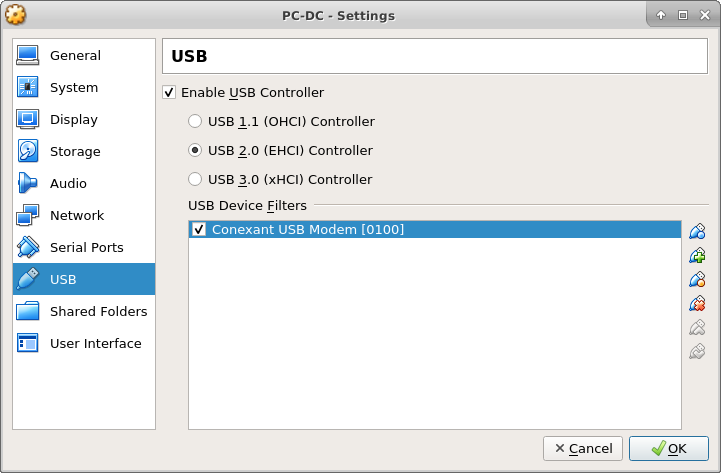Add USB filter from connected device
The height and width of the screenshot is (473, 721).
[697, 255]
